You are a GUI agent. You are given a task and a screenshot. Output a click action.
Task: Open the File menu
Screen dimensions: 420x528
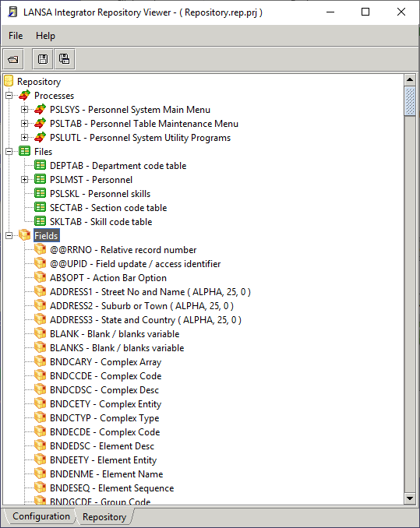point(16,36)
